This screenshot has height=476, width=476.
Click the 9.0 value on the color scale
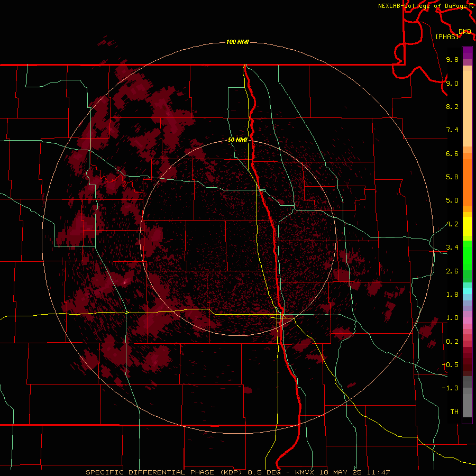point(452,83)
